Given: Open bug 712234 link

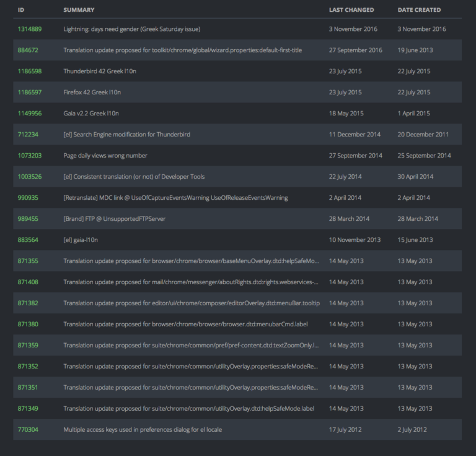Looking at the screenshot, I should [27, 135].
